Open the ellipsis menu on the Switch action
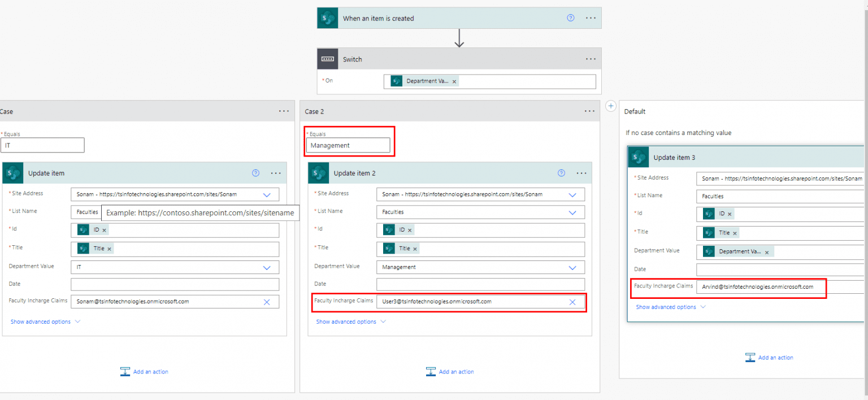868x400 pixels. (x=591, y=59)
